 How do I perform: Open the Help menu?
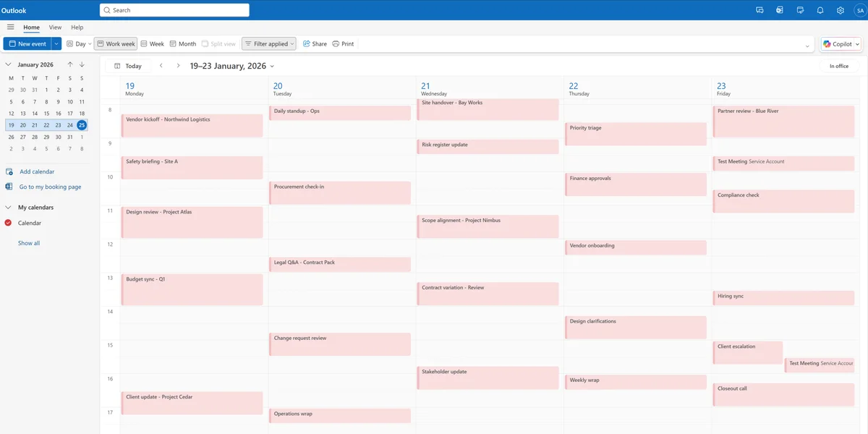[77, 27]
